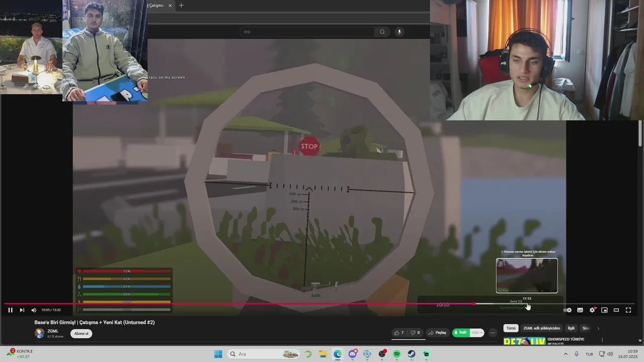Click the red progress scrubber handle

point(474,304)
